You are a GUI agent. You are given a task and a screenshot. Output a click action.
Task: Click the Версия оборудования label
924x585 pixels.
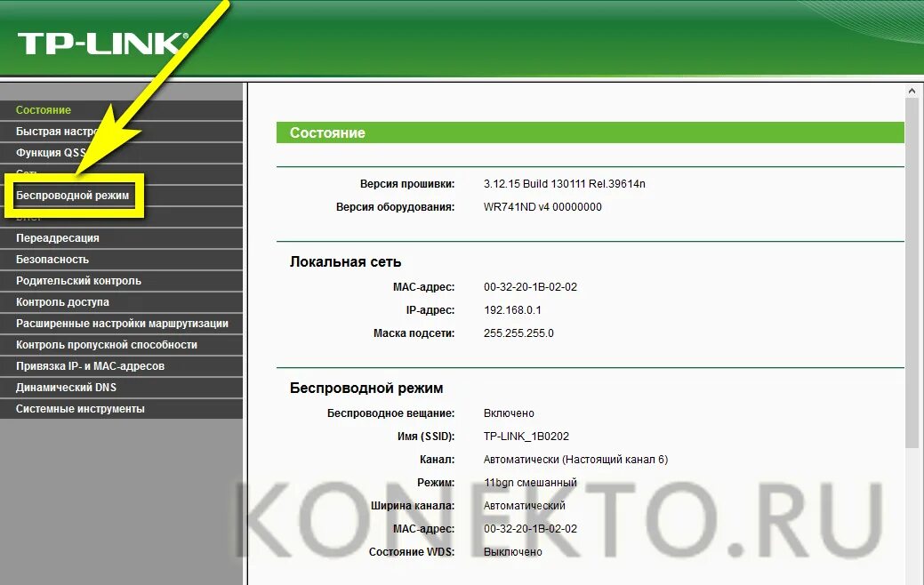(x=395, y=207)
